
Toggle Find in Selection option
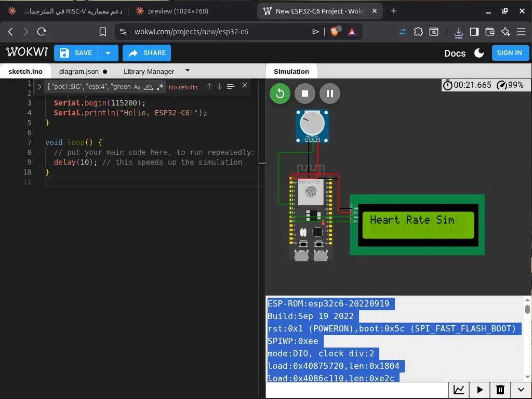230,87
